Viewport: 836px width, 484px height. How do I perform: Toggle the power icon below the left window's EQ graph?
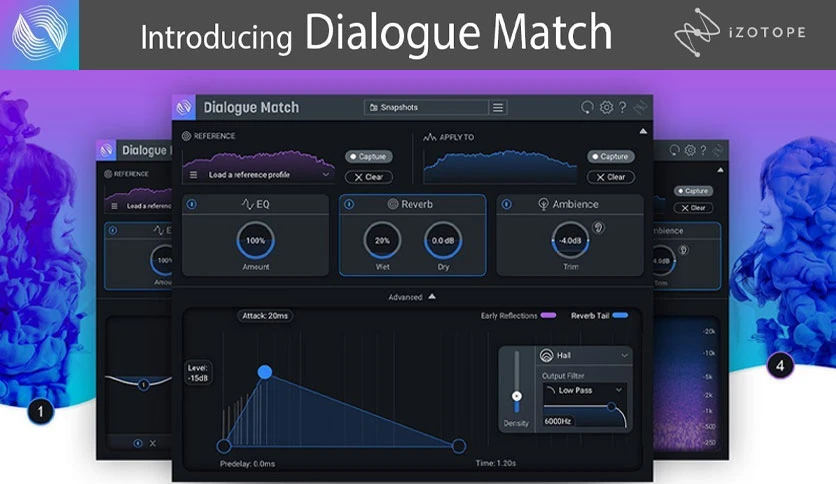(138, 443)
